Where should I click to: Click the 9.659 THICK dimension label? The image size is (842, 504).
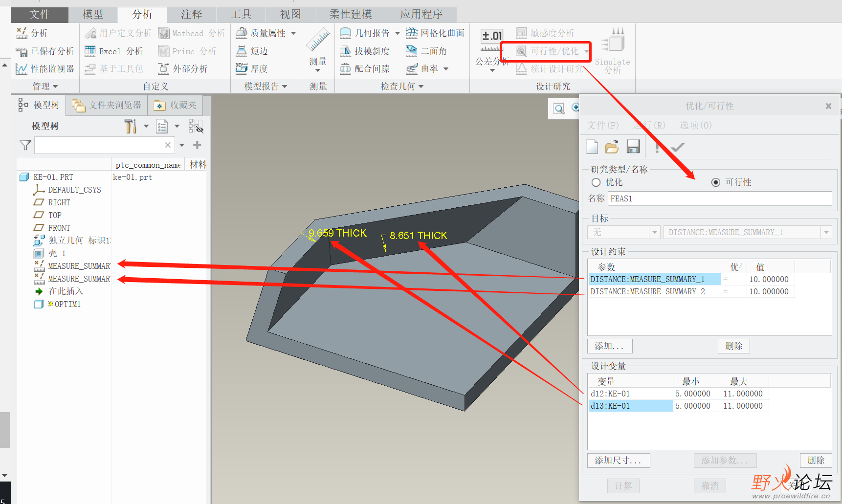(x=337, y=233)
